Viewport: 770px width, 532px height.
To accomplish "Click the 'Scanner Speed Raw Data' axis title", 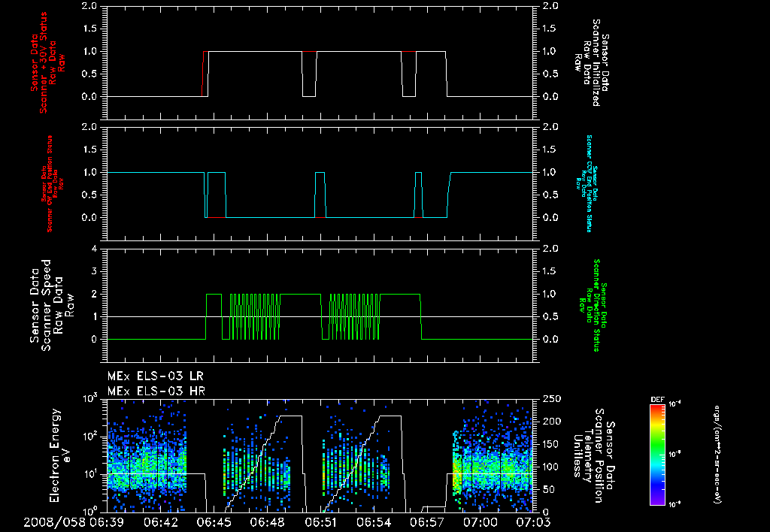I will coord(52,305).
